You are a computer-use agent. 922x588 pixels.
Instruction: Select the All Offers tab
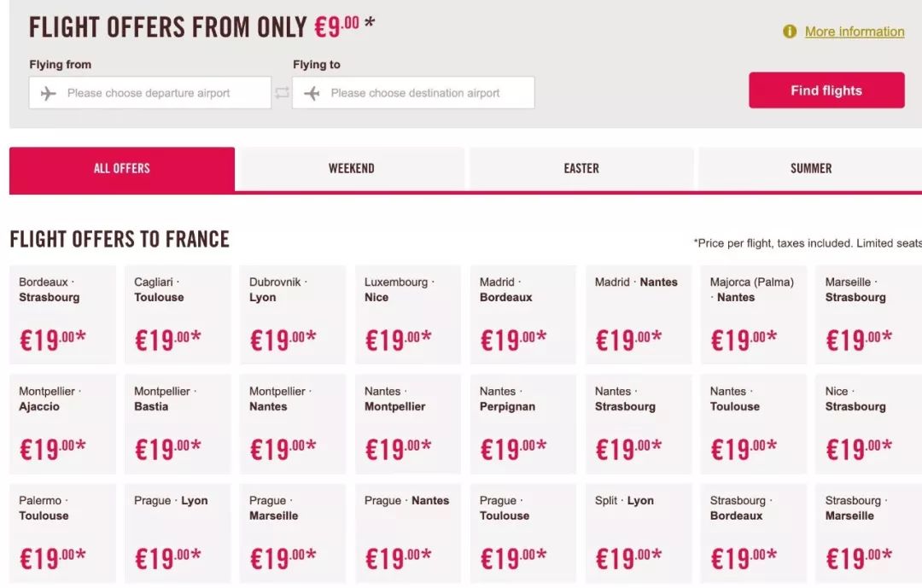[x=121, y=169]
